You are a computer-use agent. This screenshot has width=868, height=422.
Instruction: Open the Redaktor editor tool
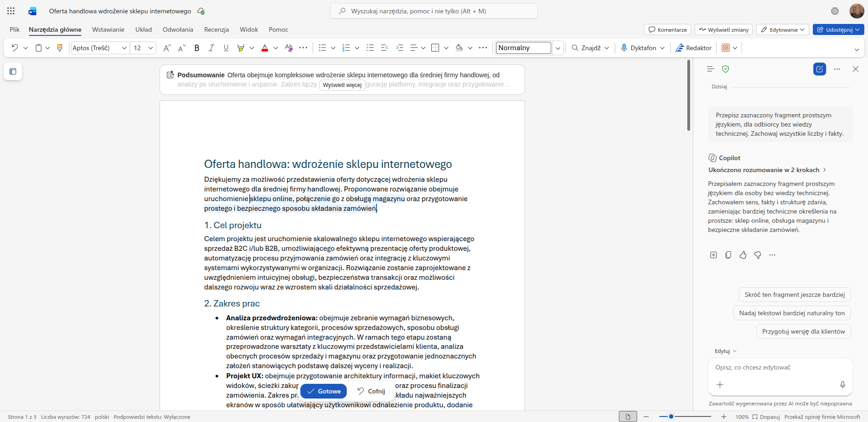[x=693, y=48]
